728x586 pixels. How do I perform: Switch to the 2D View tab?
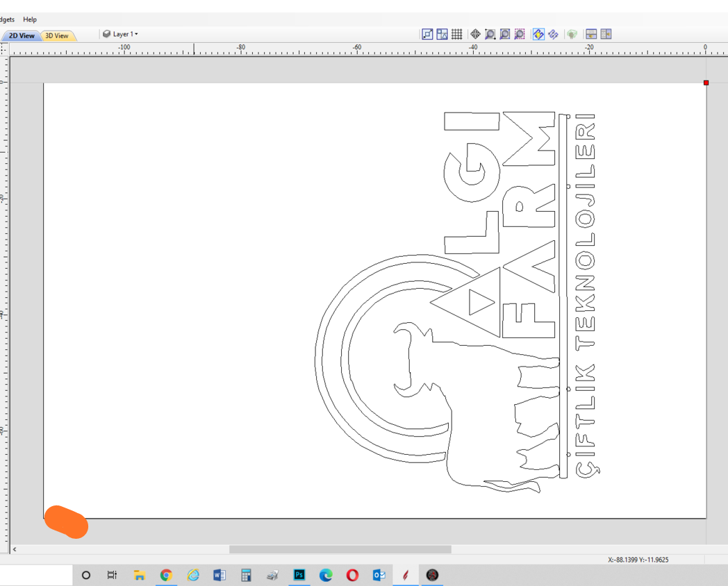[22, 35]
